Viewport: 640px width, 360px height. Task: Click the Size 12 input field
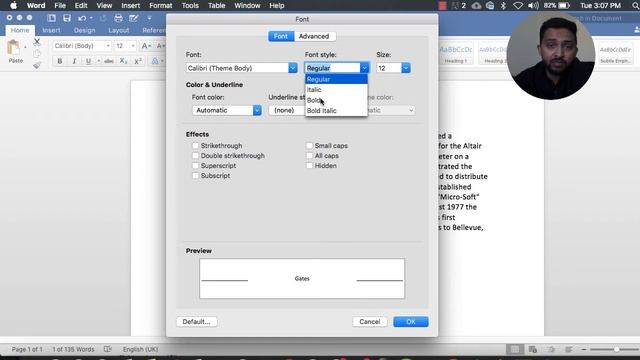click(389, 68)
